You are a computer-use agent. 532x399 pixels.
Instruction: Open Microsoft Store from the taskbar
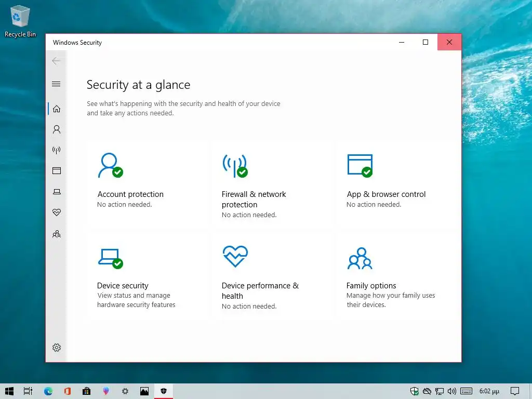tap(87, 391)
